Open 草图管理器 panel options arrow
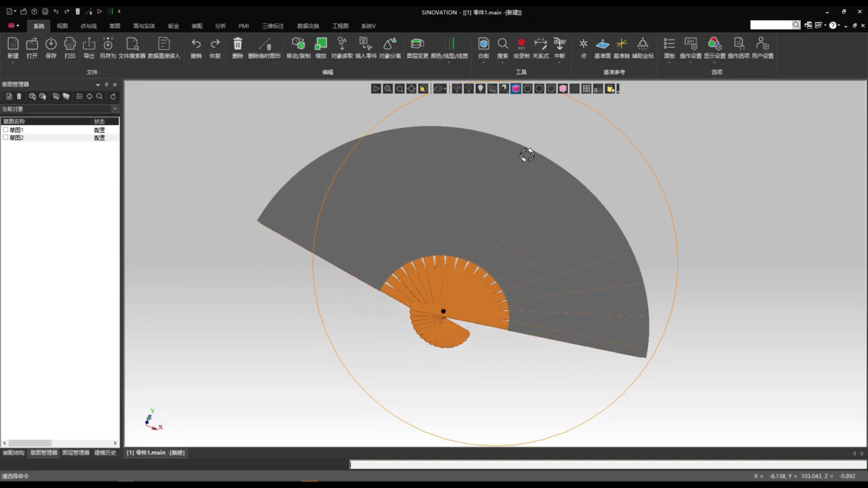Screen dimensions: 868x488 [x=98, y=85]
